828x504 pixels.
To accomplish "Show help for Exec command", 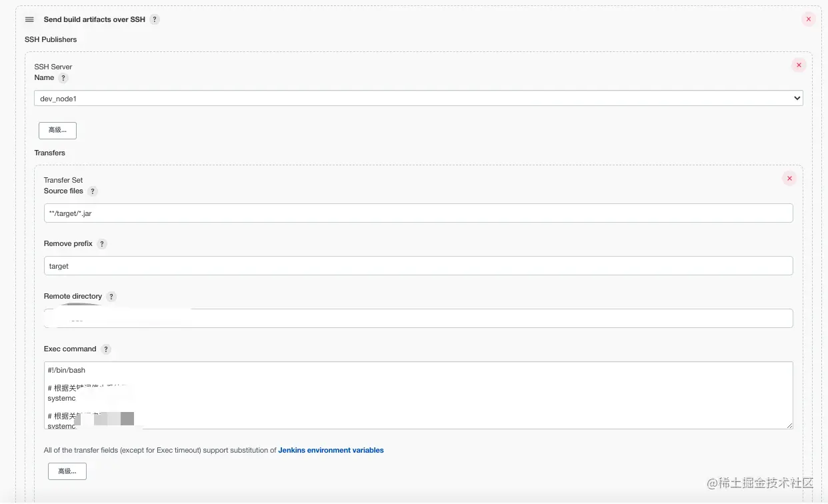I will click(x=106, y=349).
